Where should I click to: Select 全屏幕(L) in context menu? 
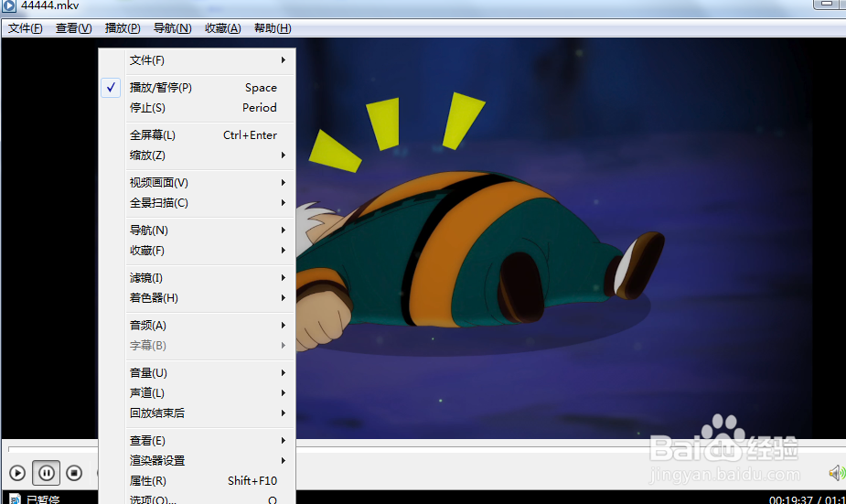pyautogui.click(x=198, y=134)
